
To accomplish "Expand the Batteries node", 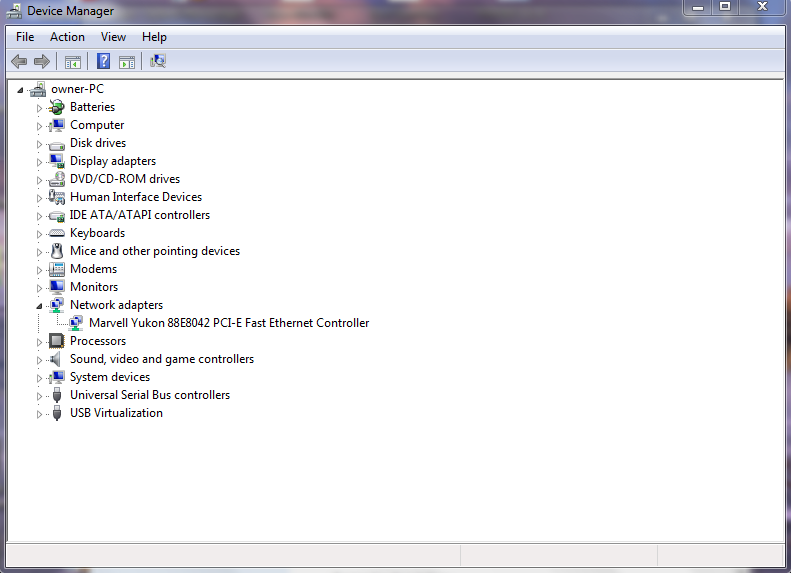I will tap(39, 108).
